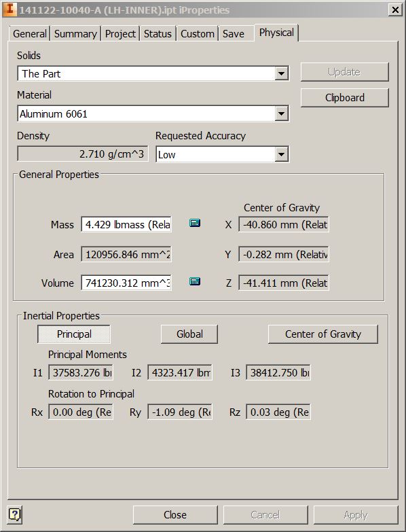This screenshot has width=406, height=532.
Task: Go to the Project tab
Action: (x=120, y=33)
